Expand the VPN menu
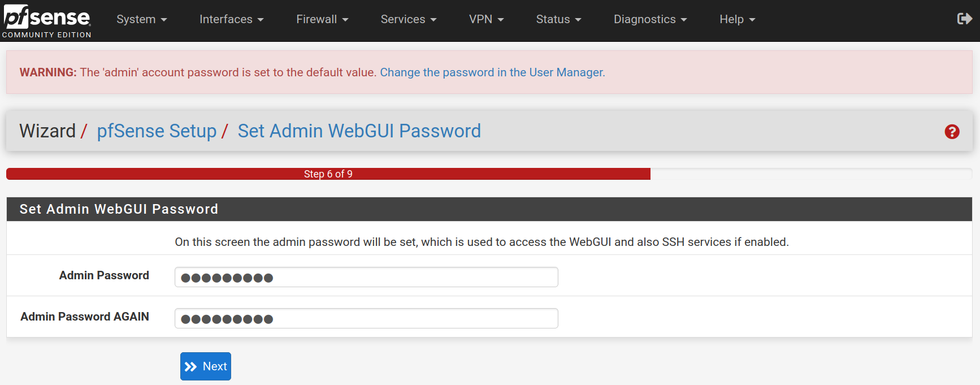980x385 pixels. (486, 19)
